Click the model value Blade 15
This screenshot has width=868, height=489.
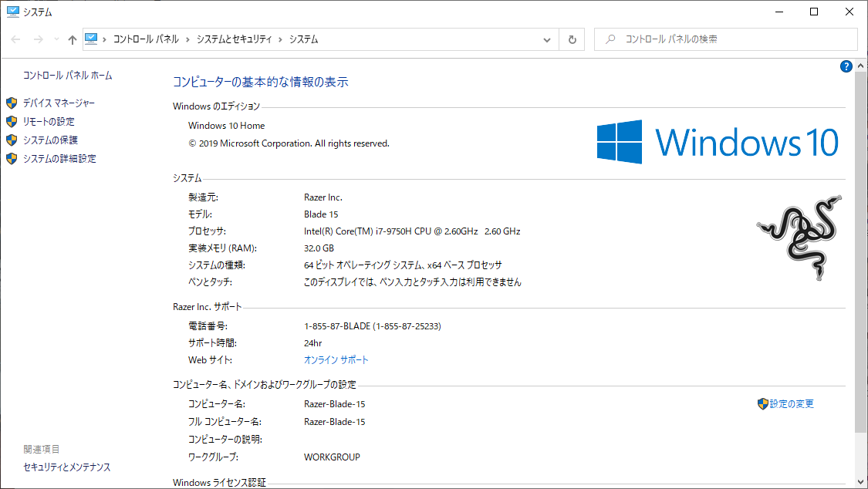pos(321,214)
